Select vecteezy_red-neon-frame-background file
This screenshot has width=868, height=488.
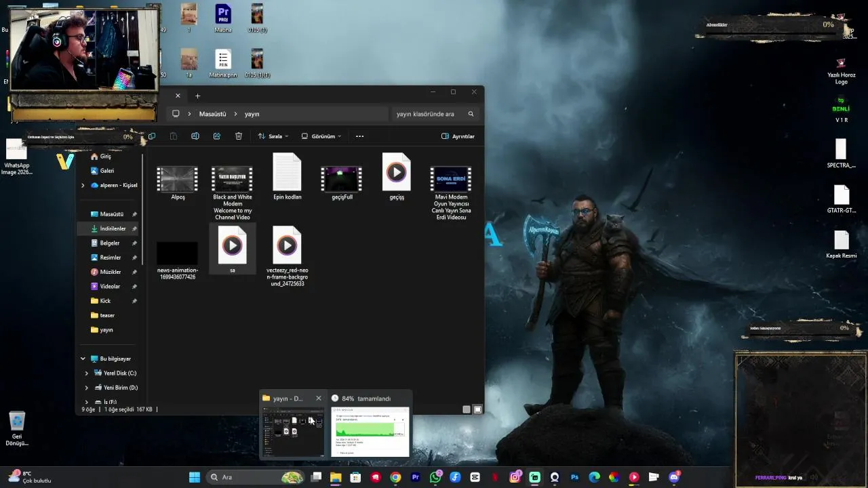(287, 256)
